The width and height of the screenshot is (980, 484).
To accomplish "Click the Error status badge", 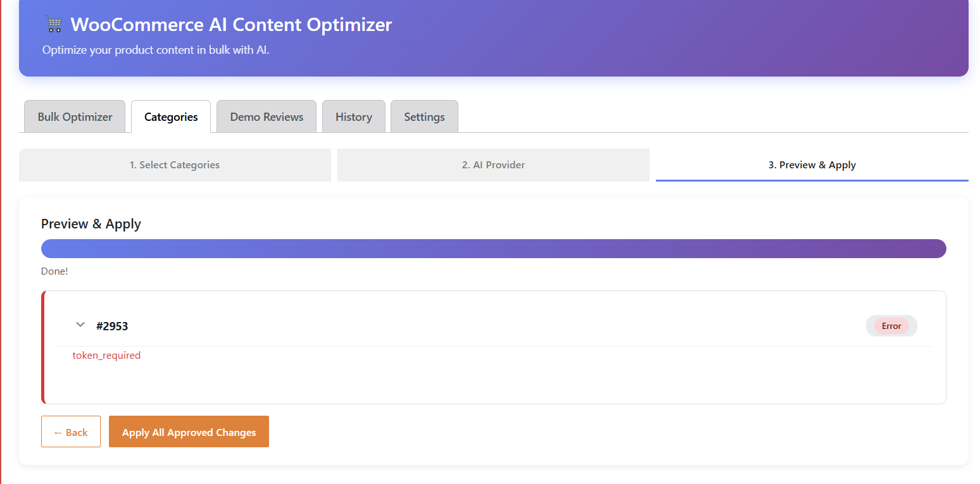I will [891, 326].
